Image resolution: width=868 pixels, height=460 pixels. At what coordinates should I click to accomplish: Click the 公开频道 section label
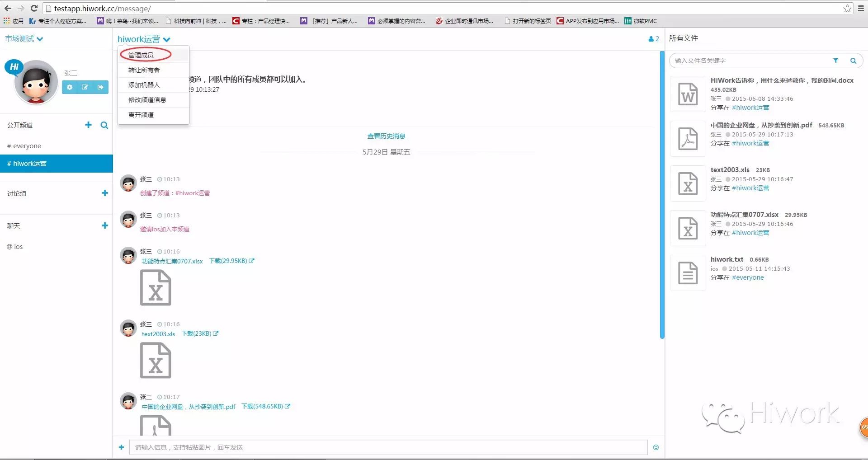coord(20,125)
